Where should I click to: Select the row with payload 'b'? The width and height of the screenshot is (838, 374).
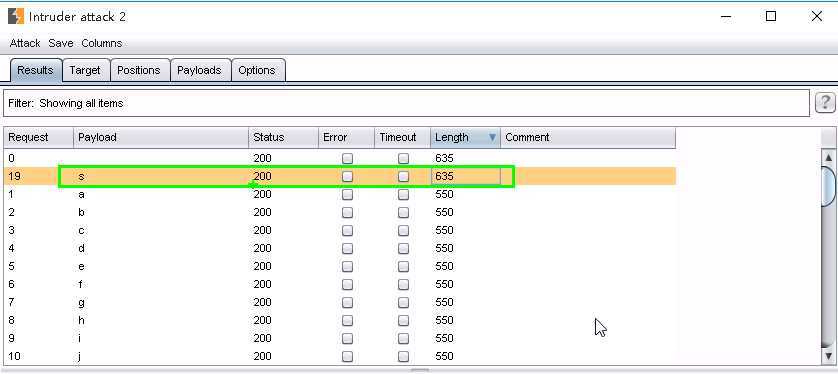[340, 213]
